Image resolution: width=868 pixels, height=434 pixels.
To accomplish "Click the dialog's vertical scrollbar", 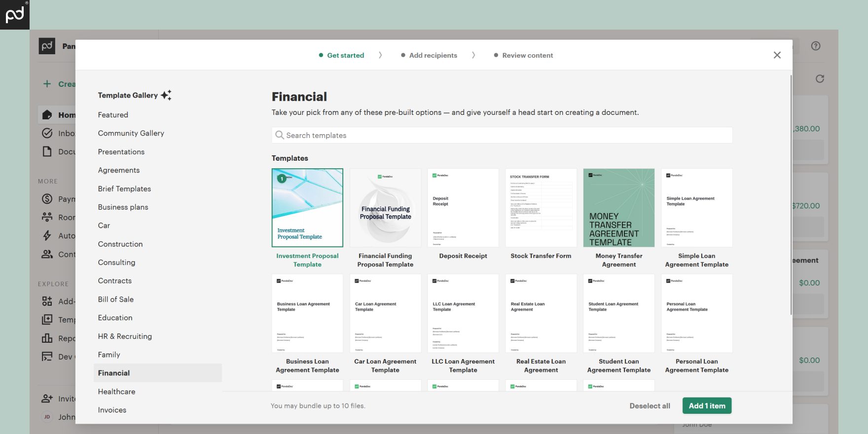I will [x=791, y=197].
